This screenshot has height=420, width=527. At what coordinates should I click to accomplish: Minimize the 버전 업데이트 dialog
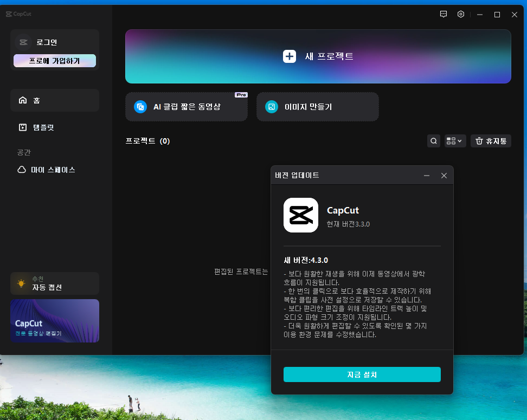pyautogui.click(x=427, y=176)
